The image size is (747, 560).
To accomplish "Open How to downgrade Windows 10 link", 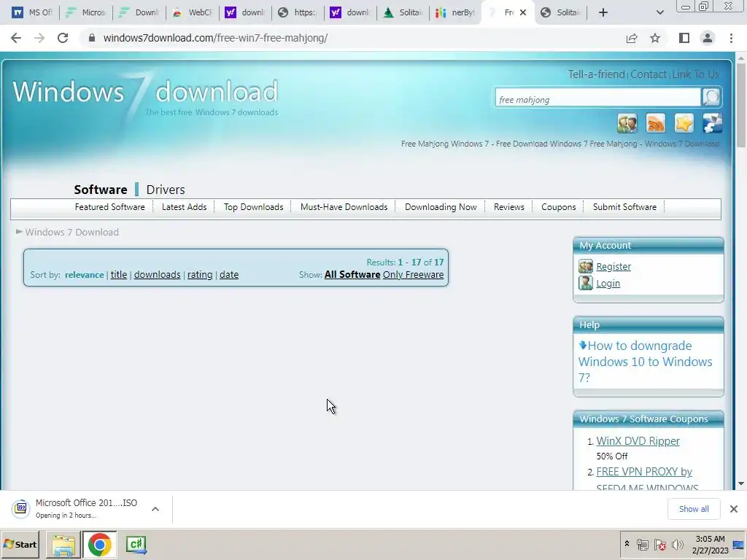I will (x=645, y=362).
